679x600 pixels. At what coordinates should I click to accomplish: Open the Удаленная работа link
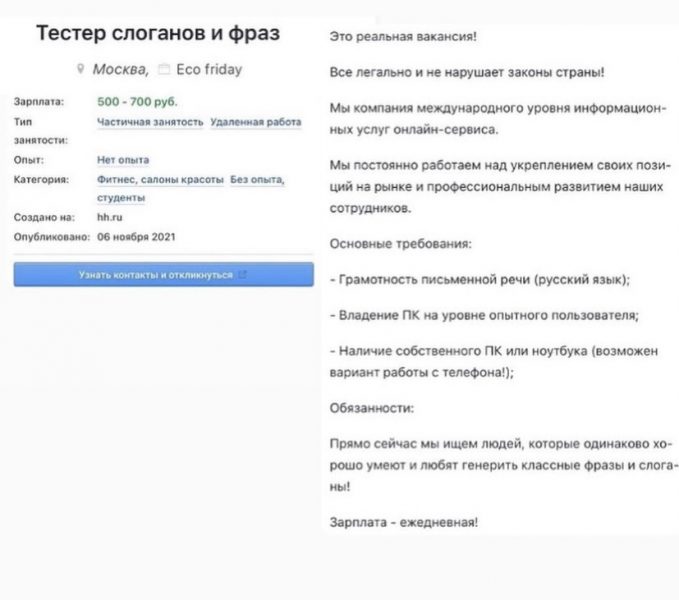(x=255, y=122)
